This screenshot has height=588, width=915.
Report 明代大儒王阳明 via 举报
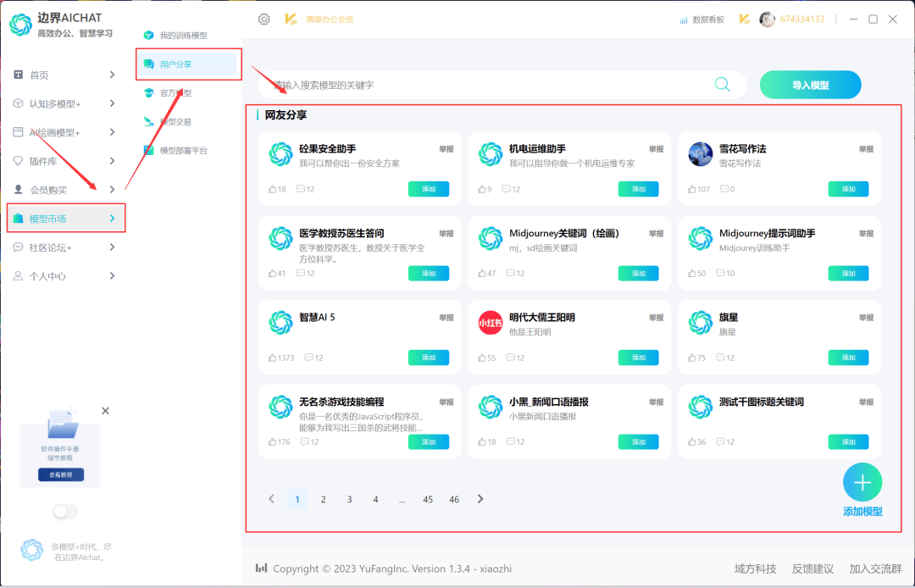pyautogui.click(x=656, y=318)
